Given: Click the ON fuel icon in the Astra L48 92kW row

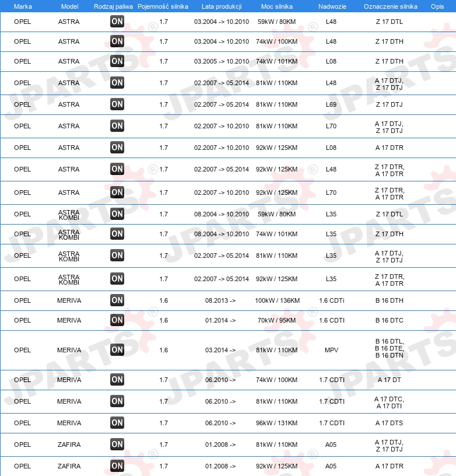Looking at the screenshot, I should tap(117, 169).
